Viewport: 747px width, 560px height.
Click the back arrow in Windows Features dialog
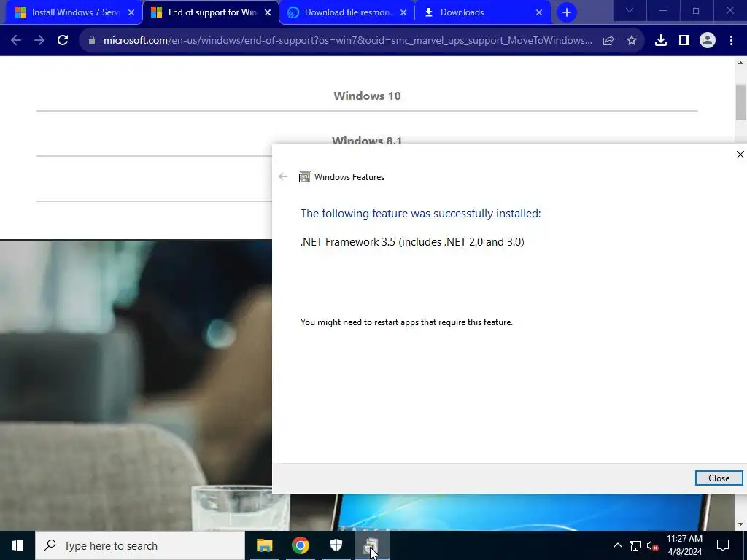[x=283, y=176]
